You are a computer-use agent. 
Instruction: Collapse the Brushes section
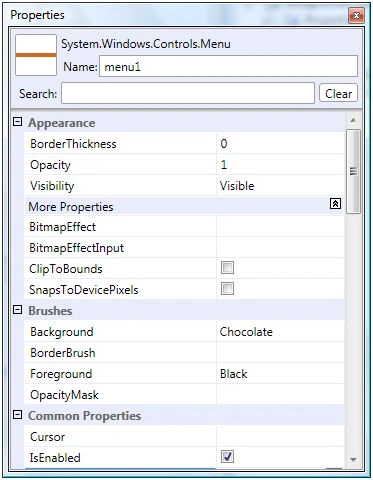point(17,310)
